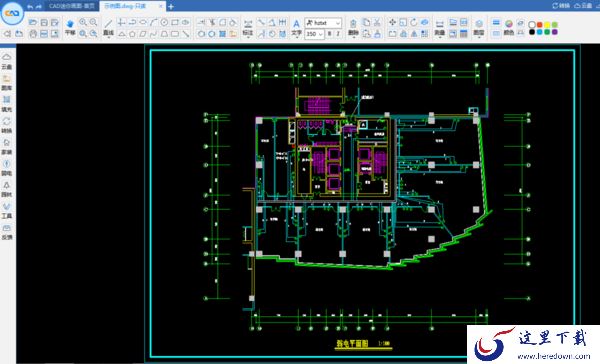Open the Tools (工具) sidebar item

point(7,211)
